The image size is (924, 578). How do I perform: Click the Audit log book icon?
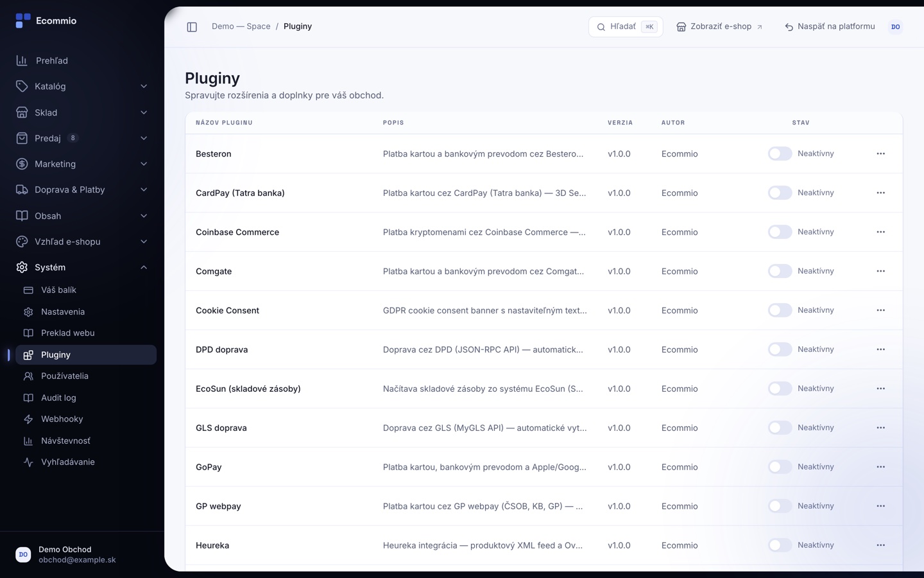pyautogui.click(x=28, y=398)
